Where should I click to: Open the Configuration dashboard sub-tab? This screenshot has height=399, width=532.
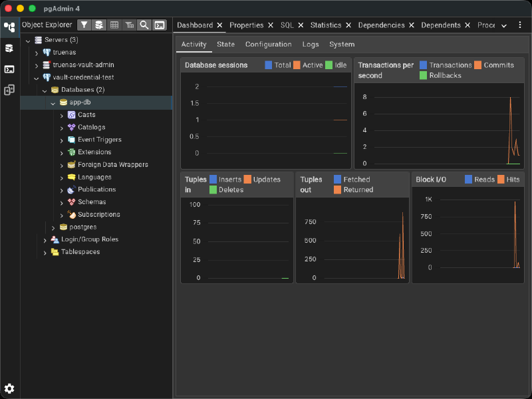pos(269,44)
